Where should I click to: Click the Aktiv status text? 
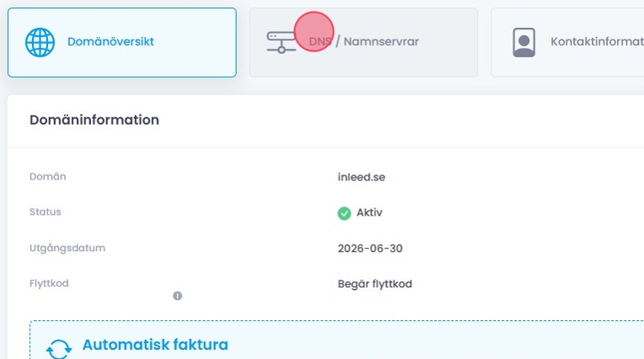(x=369, y=213)
